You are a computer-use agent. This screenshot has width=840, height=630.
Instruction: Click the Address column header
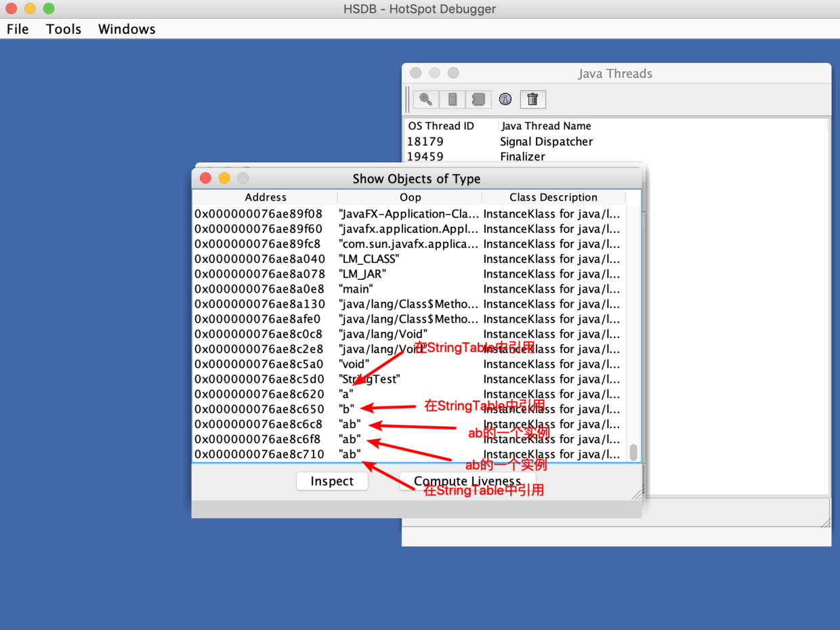pyautogui.click(x=265, y=197)
